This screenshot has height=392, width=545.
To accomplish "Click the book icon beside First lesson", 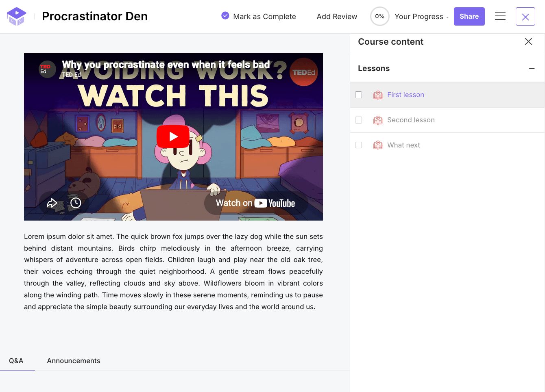I will click(x=378, y=95).
